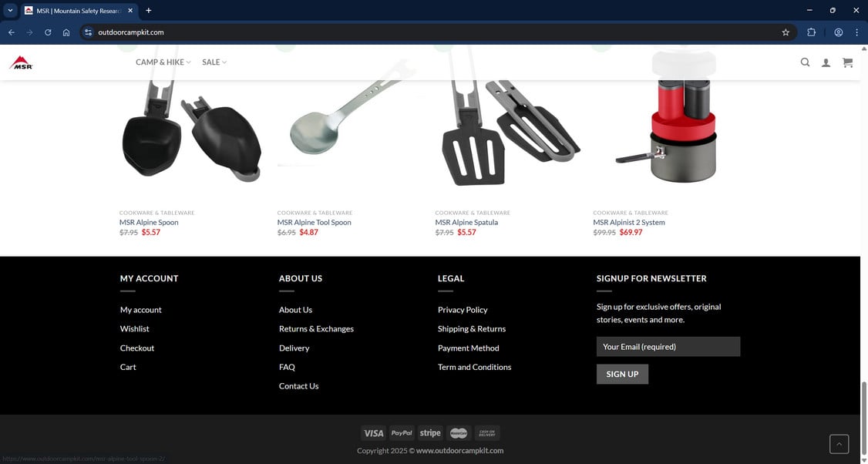This screenshot has height=464, width=868.
Task: Click the MSR logo in header
Action: click(21, 62)
